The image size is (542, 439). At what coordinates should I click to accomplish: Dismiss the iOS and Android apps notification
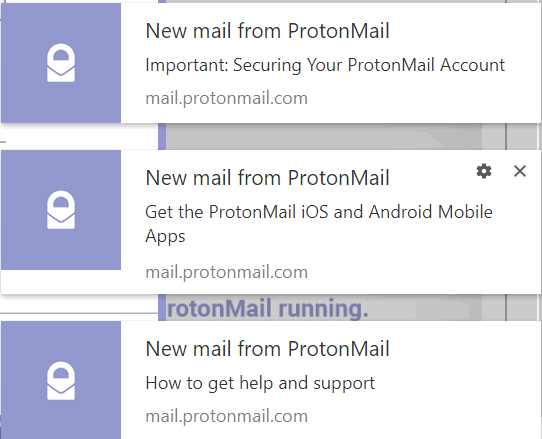coord(520,171)
